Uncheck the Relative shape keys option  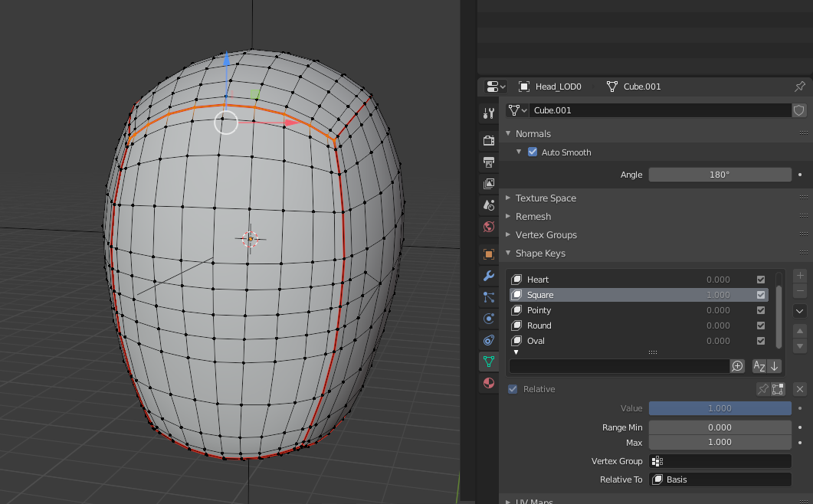coord(512,388)
